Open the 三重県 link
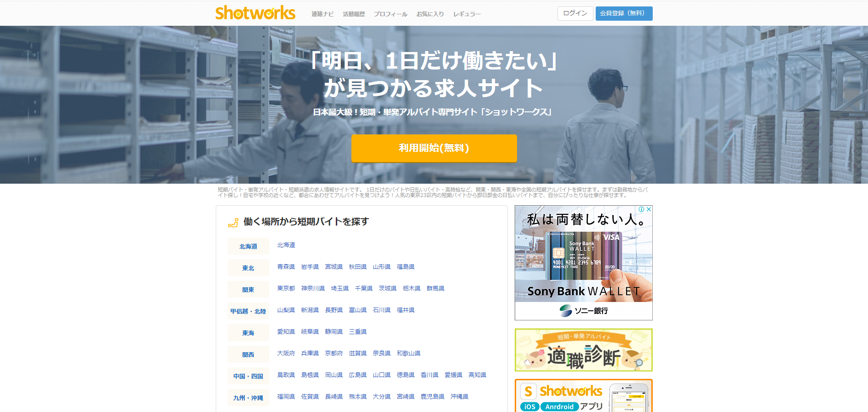The image size is (868, 412). (358, 331)
